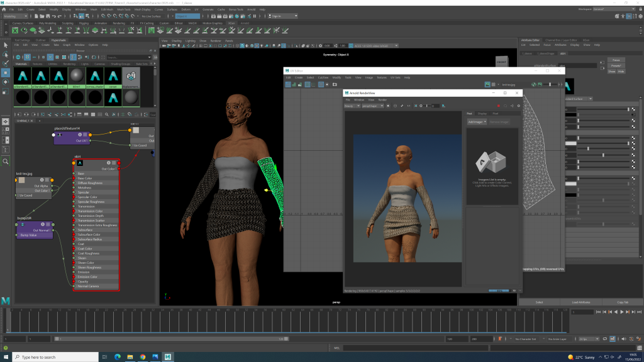This screenshot has width=644, height=362.
Task: Open the Add Imager dropdown
Action: tap(477, 122)
